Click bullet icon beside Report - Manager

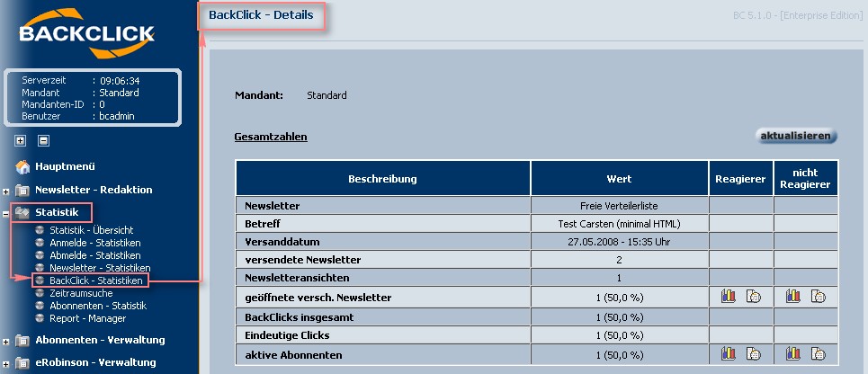click(39, 318)
